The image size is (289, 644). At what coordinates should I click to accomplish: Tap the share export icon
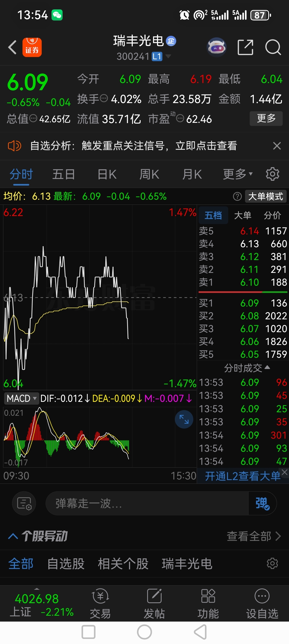tap(245, 47)
